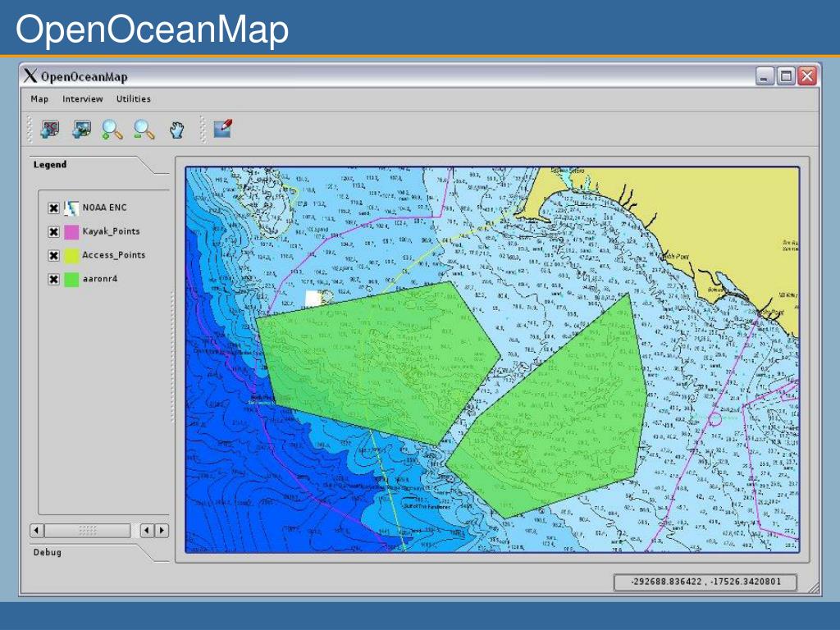Click the coordinates readout field
This screenshot has height=630, width=840.
pos(705,582)
